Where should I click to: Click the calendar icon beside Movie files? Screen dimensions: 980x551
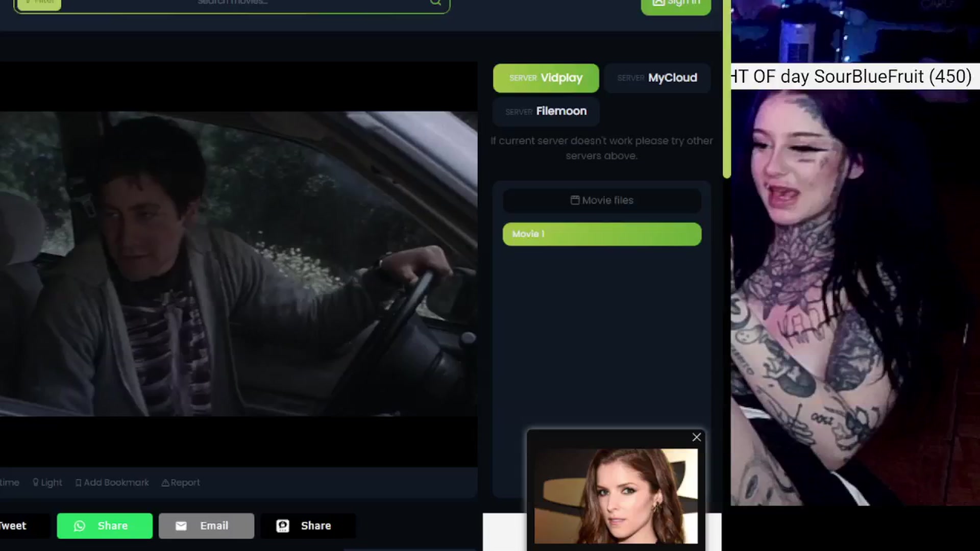pos(575,200)
